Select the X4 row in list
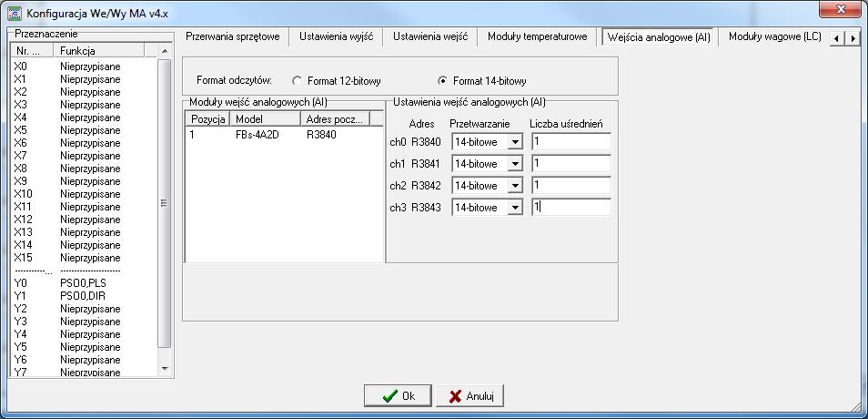This screenshot has width=868, height=419. click(84, 118)
